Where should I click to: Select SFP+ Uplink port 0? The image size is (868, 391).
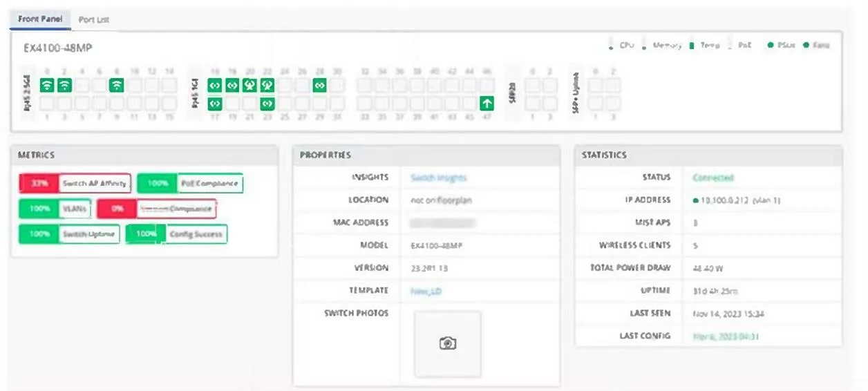596,86
